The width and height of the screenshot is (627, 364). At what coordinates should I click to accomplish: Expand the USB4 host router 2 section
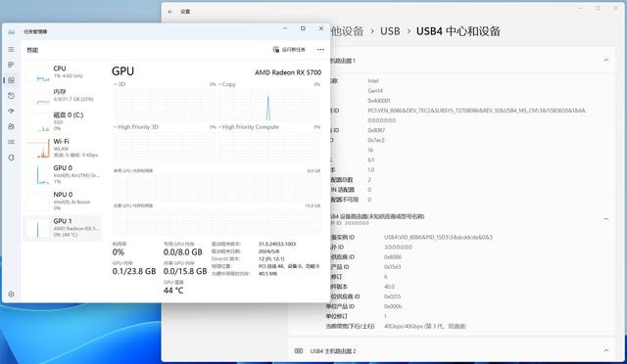coord(606,350)
